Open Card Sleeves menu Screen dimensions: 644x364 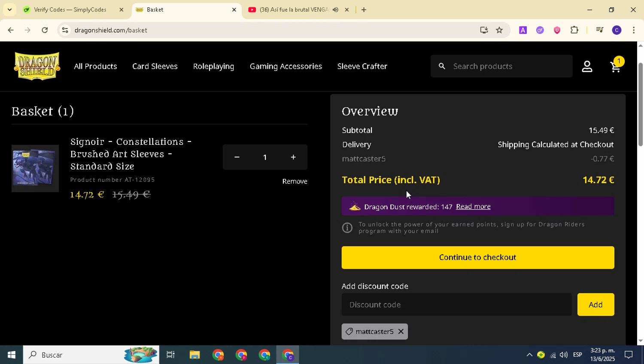155,66
